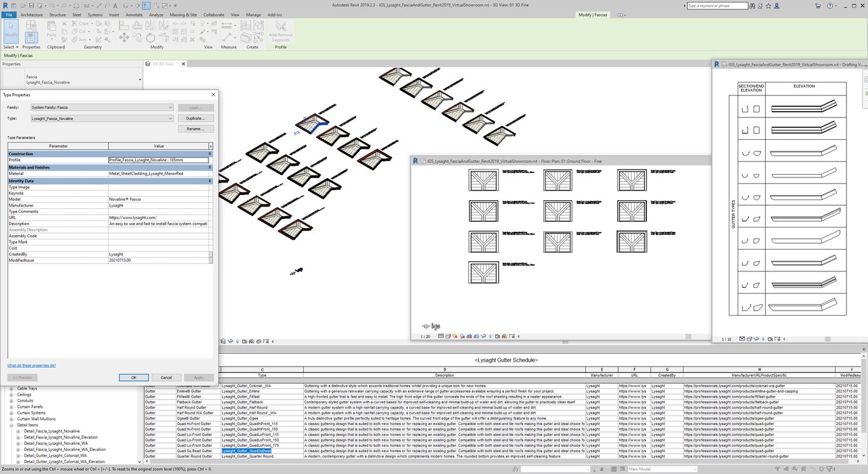This screenshot has height=474, width=868.
Task: Click the Save icon in quick access toolbar
Action: tap(30, 6)
